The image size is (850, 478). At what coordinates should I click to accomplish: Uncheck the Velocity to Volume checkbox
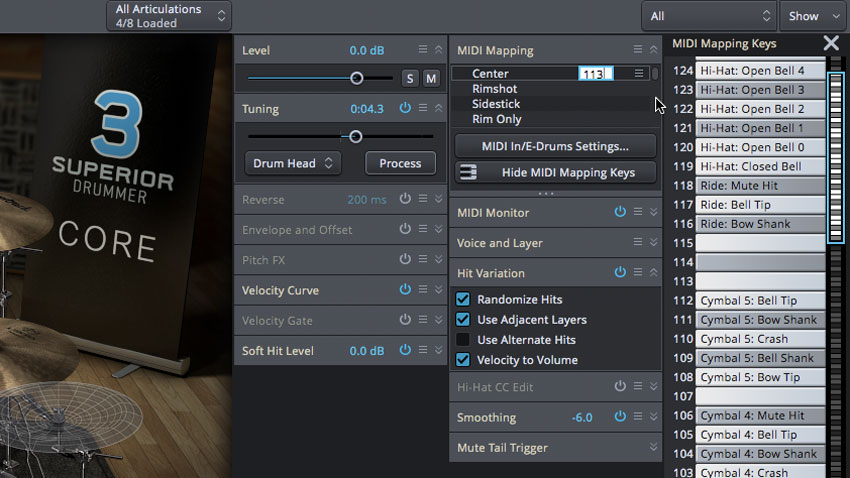(x=463, y=359)
